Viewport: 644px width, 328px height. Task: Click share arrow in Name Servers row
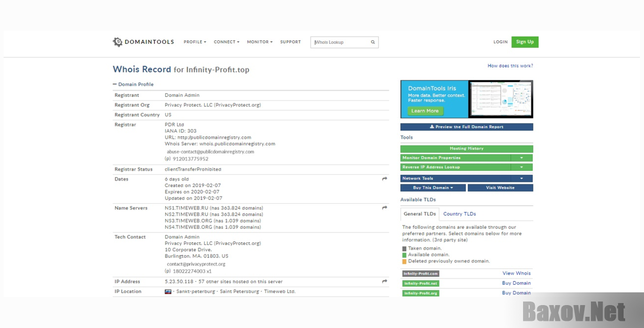pyautogui.click(x=385, y=208)
